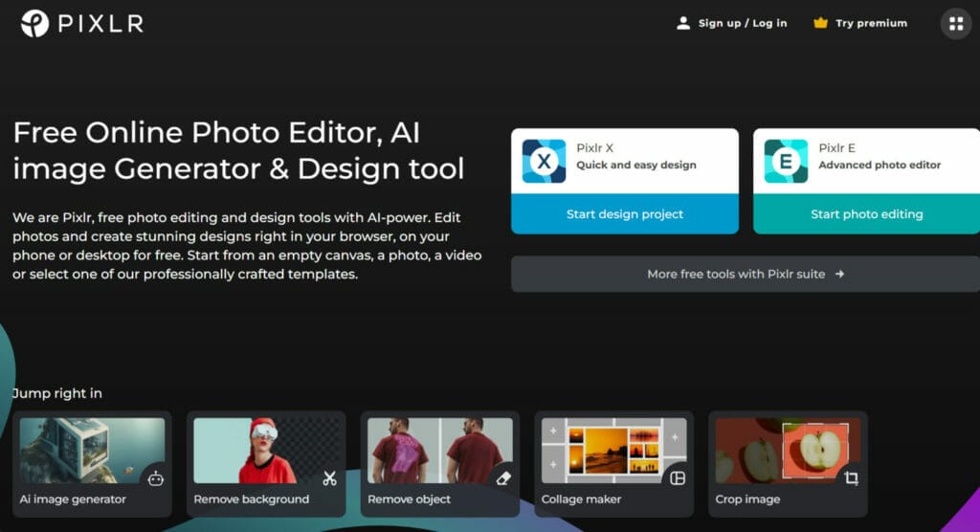Image resolution: width=980 pixels, height=532 pixels.
Task: Click the Pixlr E title text
Action: click(x=836, y=148)
